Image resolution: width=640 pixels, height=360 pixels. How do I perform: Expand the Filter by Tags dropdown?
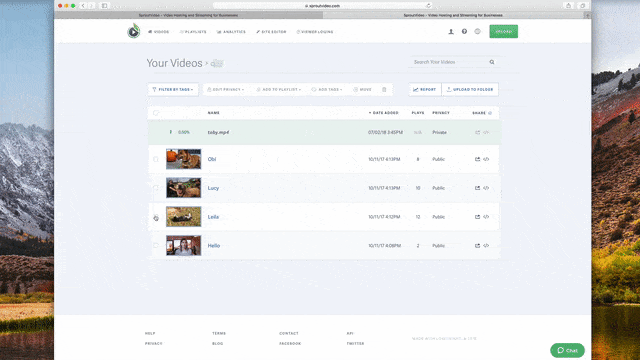click(173, 89)
